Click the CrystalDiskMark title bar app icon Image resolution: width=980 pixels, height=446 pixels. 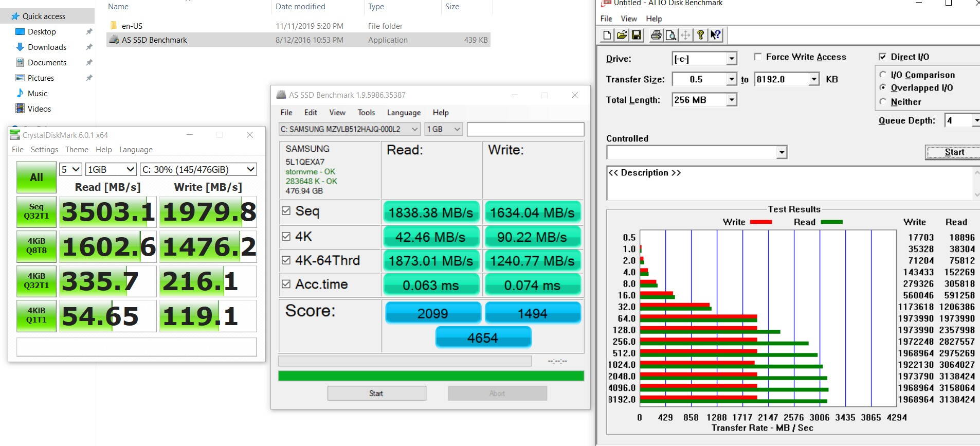point(15,135)
